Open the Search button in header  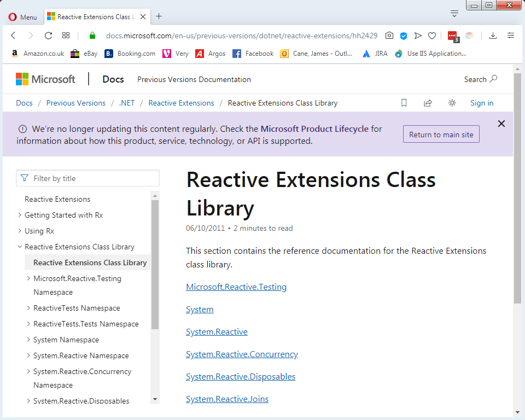[481, 79]
